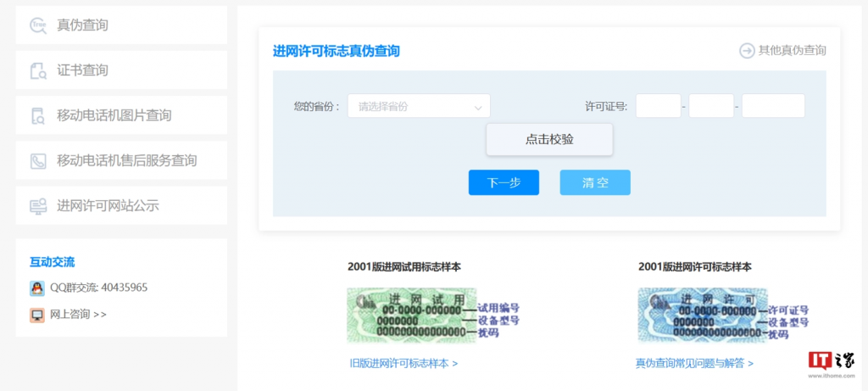Click the 2001版进网许可标志样本 heading
868x391 pixels.
[695, 267]
